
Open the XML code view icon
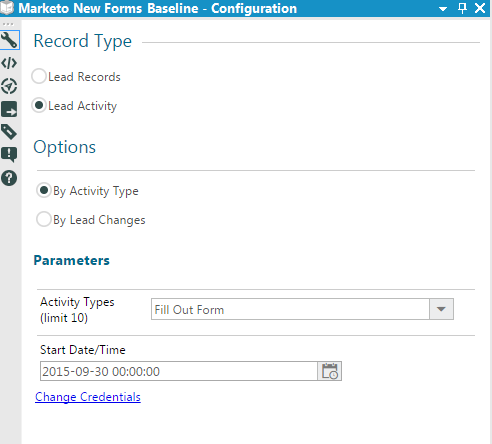(x=9, y=63)
